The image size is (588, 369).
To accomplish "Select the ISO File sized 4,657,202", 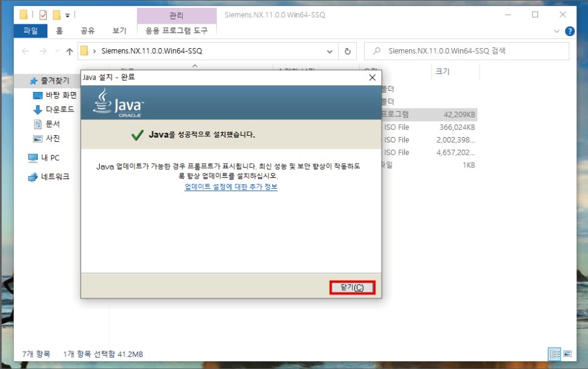I will pos(429,153).
